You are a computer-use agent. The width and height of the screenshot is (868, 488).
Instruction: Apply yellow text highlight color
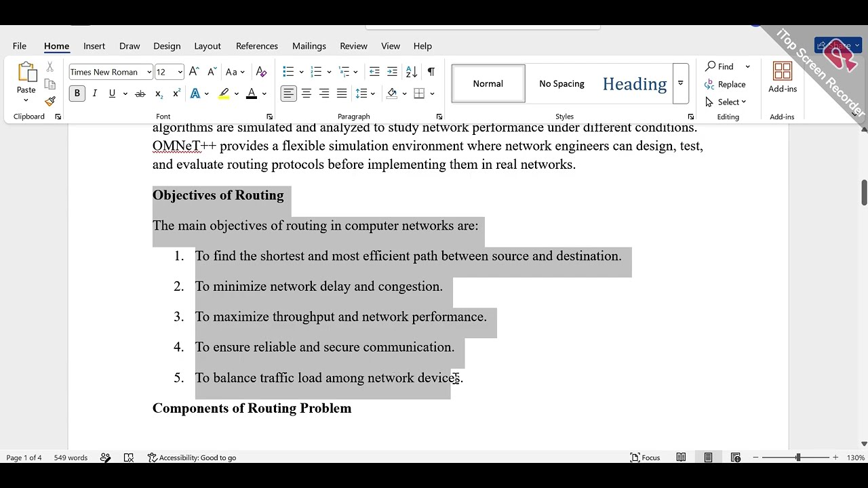pyautogui.click(x=224, y=94)
